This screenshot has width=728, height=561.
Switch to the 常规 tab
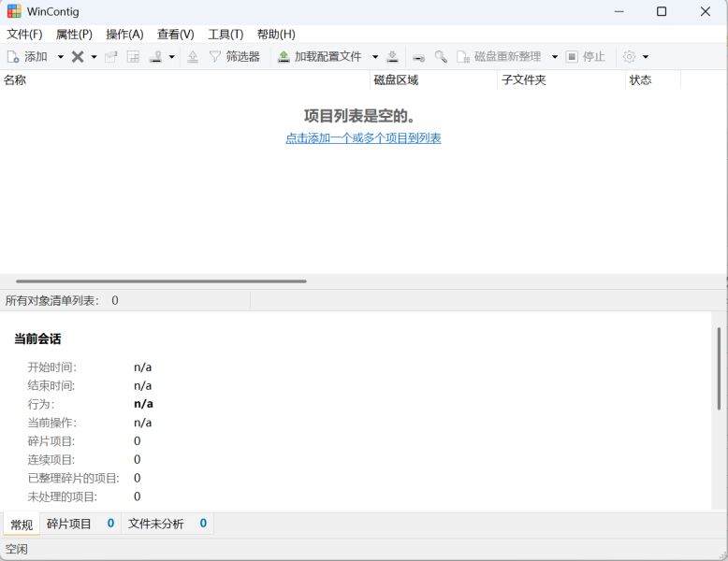tap(22, 525)
